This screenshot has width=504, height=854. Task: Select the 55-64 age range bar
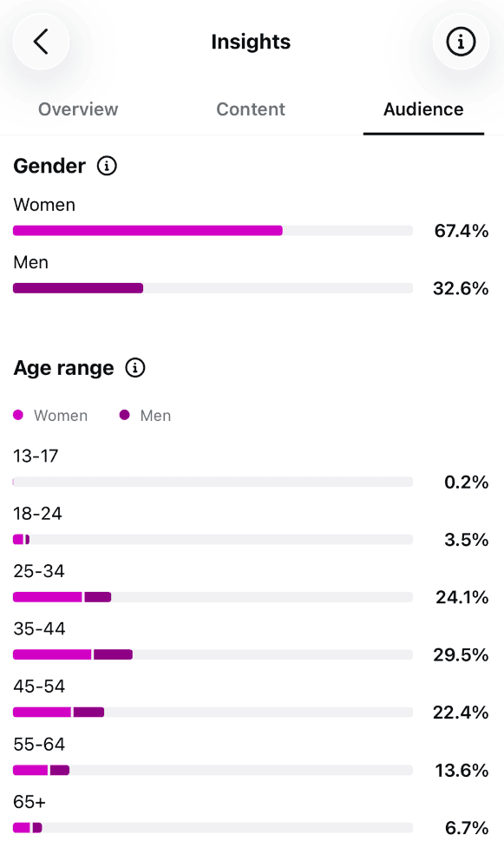click(x=213, y=770)
